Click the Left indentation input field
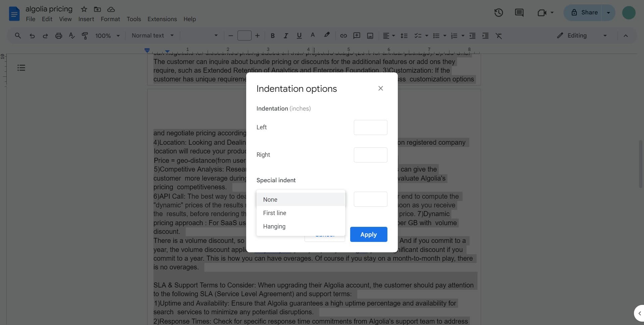The height and width of the screenshot is (325, 644). [370, 128]
